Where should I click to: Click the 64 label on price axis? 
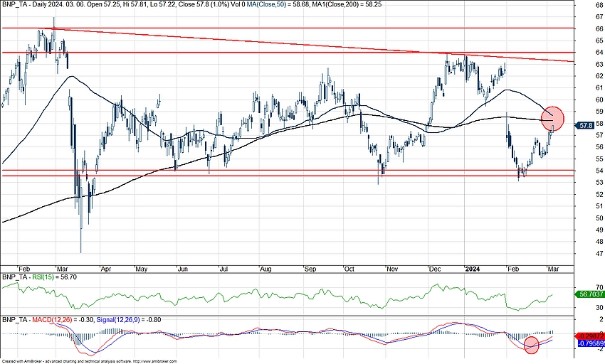tap(599, 53)
